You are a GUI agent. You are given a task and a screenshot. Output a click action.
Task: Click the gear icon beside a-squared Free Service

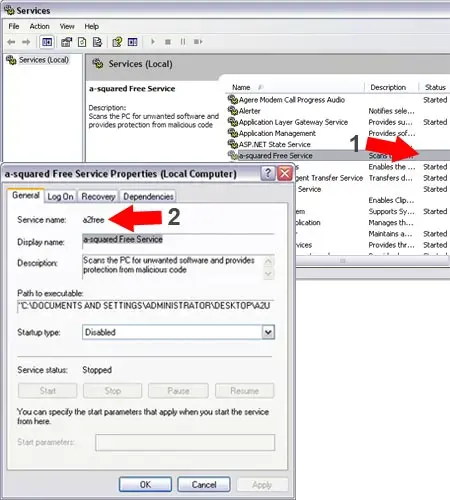click(232, 155)
